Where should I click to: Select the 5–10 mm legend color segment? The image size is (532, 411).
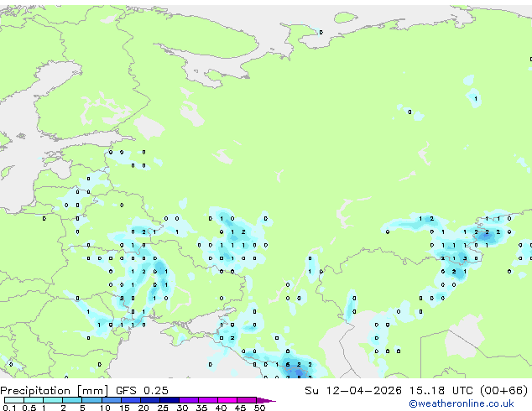(x=91, y=400)
